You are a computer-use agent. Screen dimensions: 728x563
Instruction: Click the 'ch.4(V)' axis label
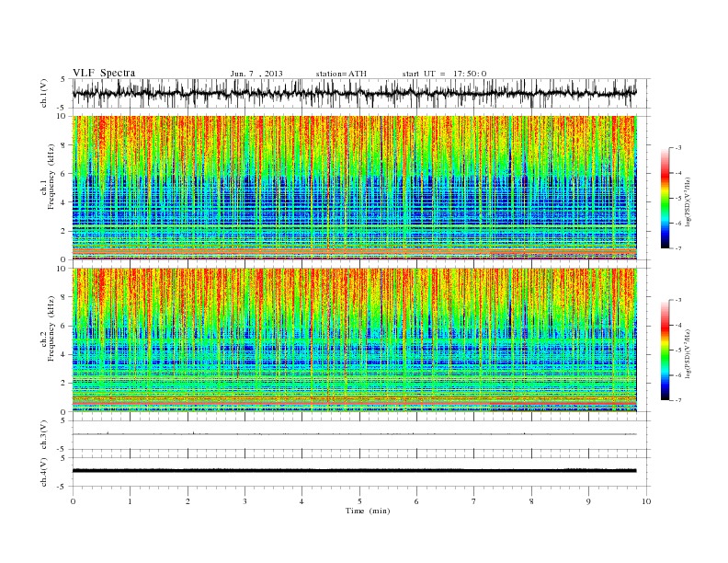pyautogui.click(x=44, y=472)
